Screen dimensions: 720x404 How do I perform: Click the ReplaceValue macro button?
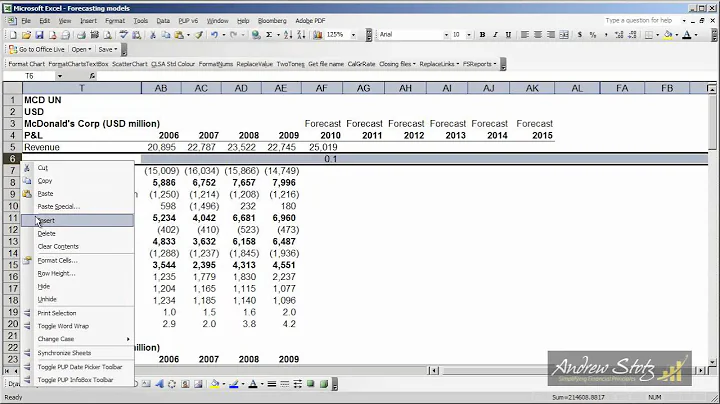[254, 64]
